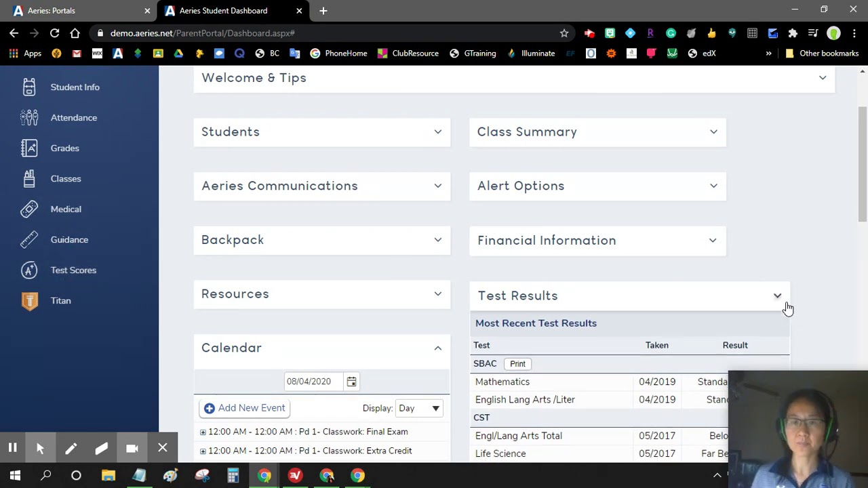Screen dimensions: 868x488
Task: Open the PhoneHome bookmark
Action: coord(338,53)
